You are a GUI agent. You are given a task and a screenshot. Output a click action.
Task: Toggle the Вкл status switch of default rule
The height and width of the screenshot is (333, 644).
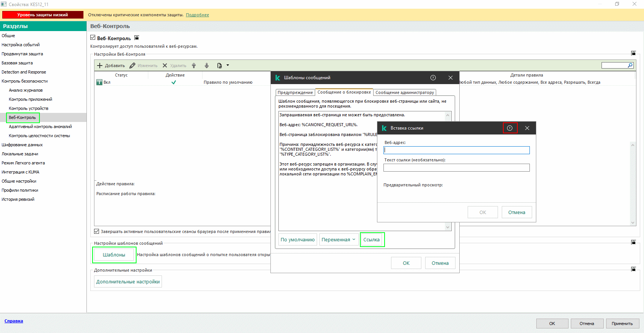(99, 82)
